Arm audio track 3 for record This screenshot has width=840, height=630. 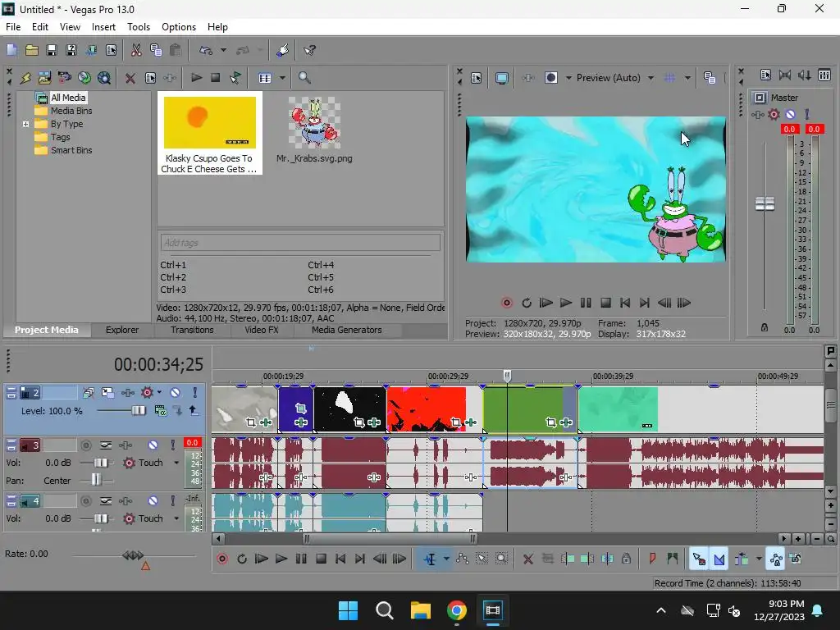[x=85, y=445]
